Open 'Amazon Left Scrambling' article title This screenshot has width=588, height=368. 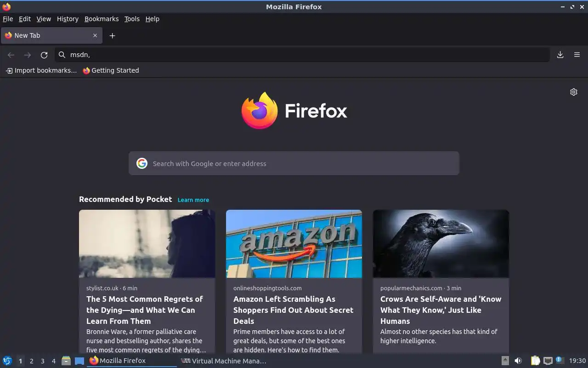(x=293, y=310)
